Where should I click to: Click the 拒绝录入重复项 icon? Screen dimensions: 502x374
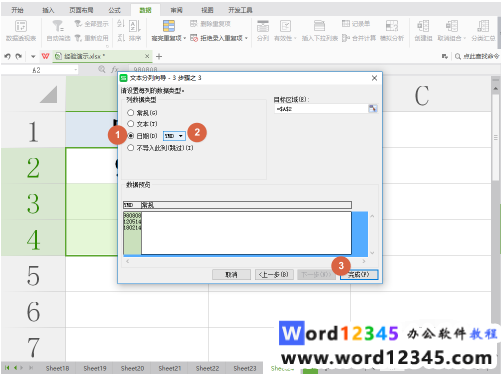[x=194, y=38]
